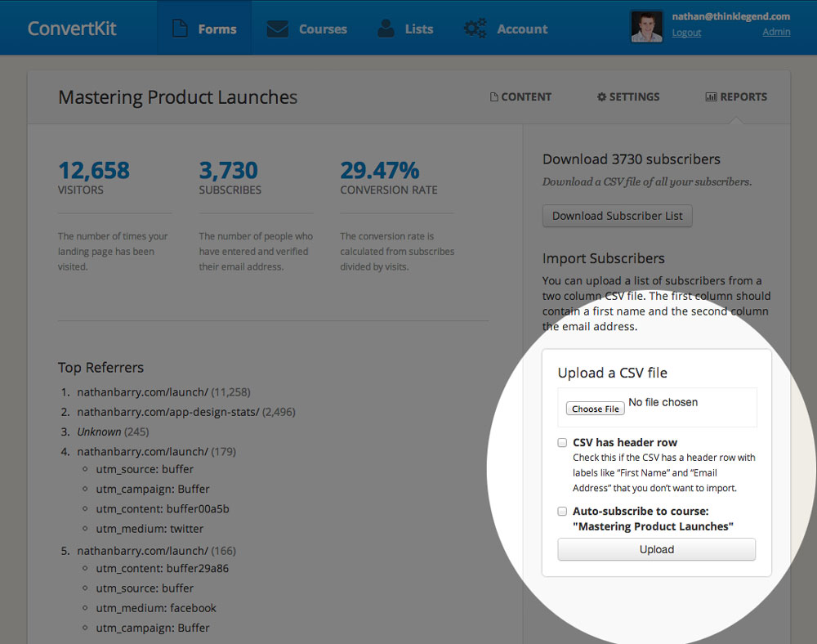Open the Admin link
Image resolution: width=817 pixels, height=644 pixels.
(x=775, y=33)
